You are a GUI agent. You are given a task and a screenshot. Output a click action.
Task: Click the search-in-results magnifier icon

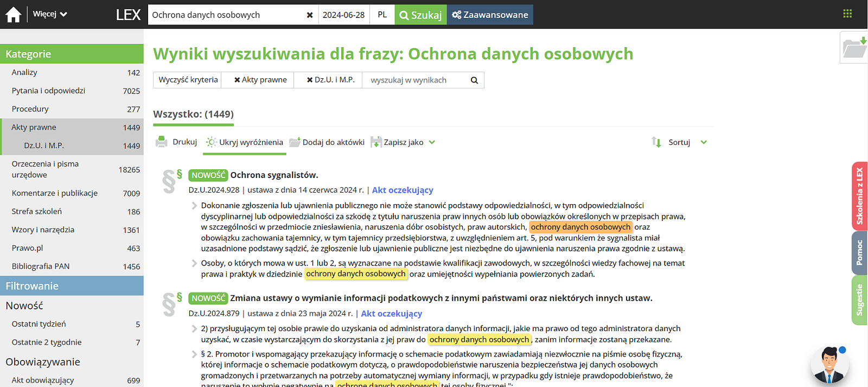click(x=474, y=80)
